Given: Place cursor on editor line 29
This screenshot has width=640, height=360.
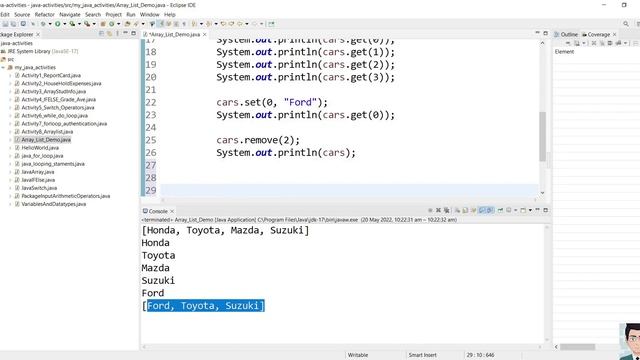Looking at the screenshot, I should (x=349, y=190).
